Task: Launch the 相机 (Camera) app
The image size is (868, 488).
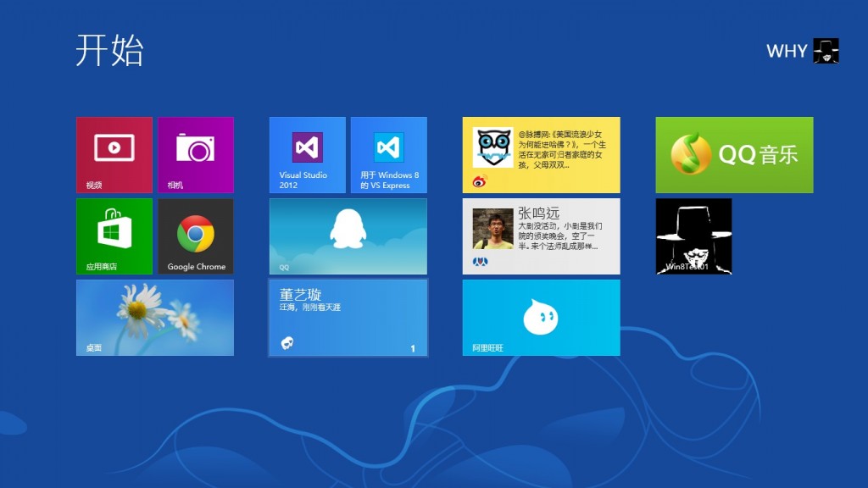Action: click(x=196, y=154)
